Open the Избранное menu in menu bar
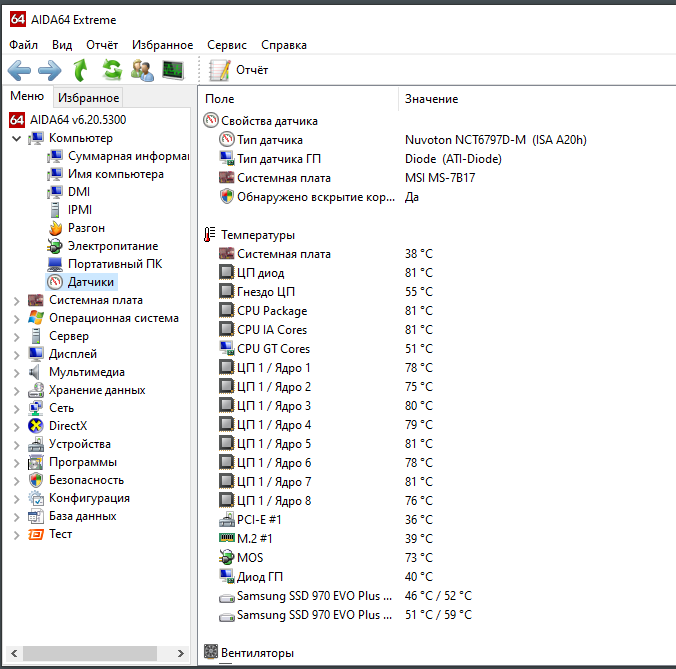This screenshot has height=669, width=676. [x=163, y=45]
